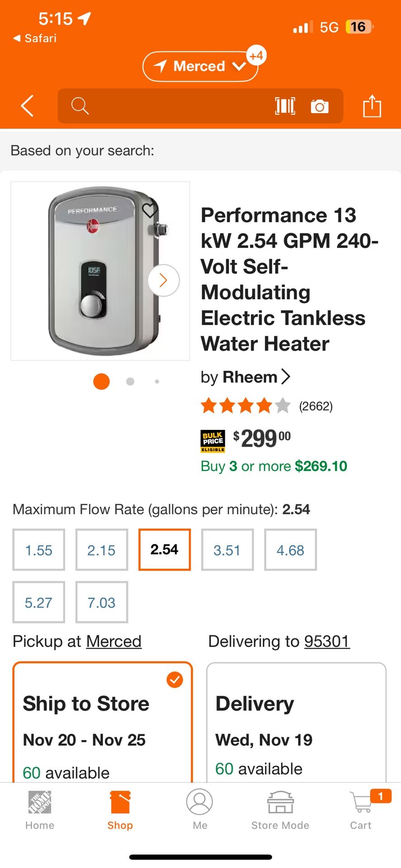
Task: Go back using the Safari return link
Action: pos(34,38)
